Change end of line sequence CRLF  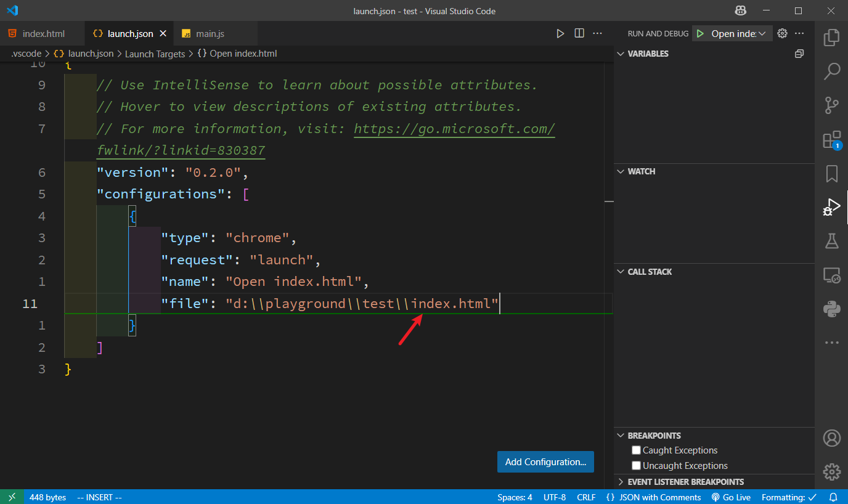[x=586, y=497]
